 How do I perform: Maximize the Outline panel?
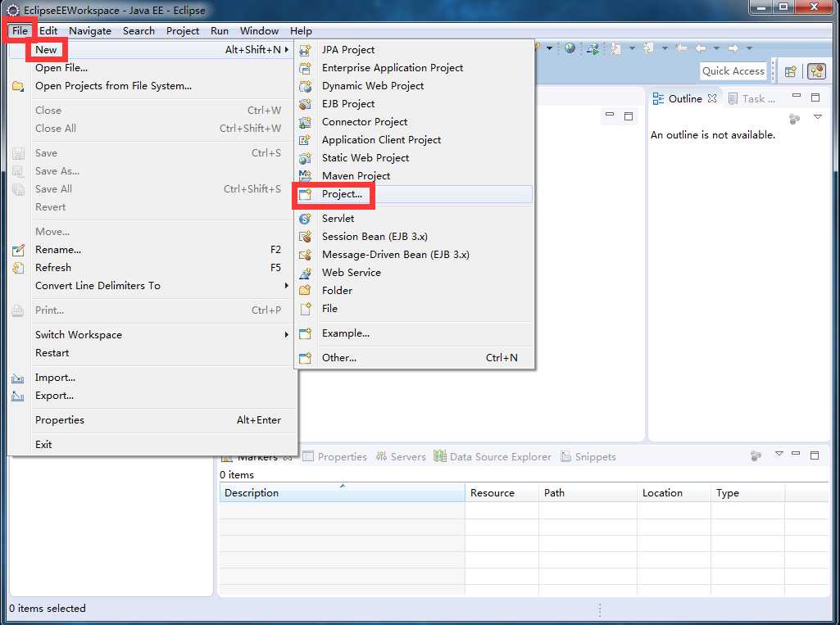[815, 97]
